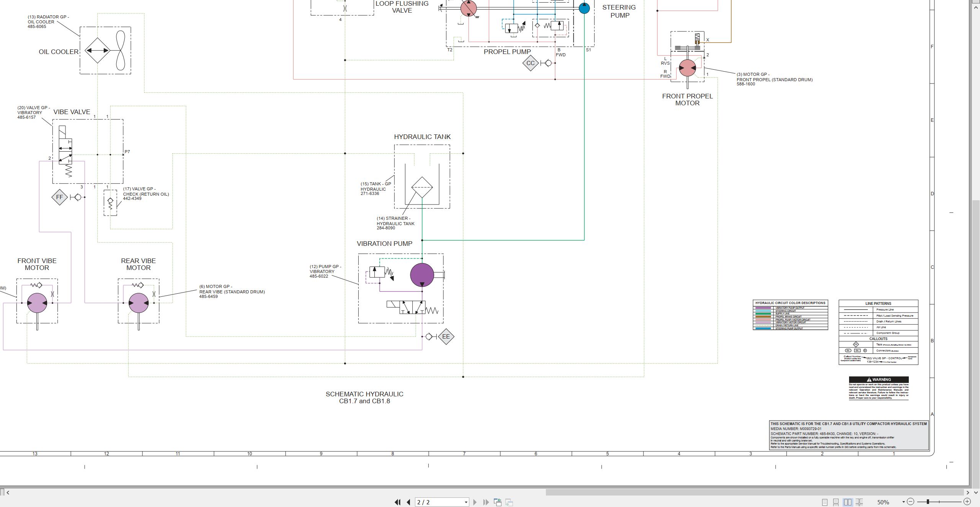Click the front propel motor circle symbol
Viewport: 980px width, 507px height.
(688, 68)
